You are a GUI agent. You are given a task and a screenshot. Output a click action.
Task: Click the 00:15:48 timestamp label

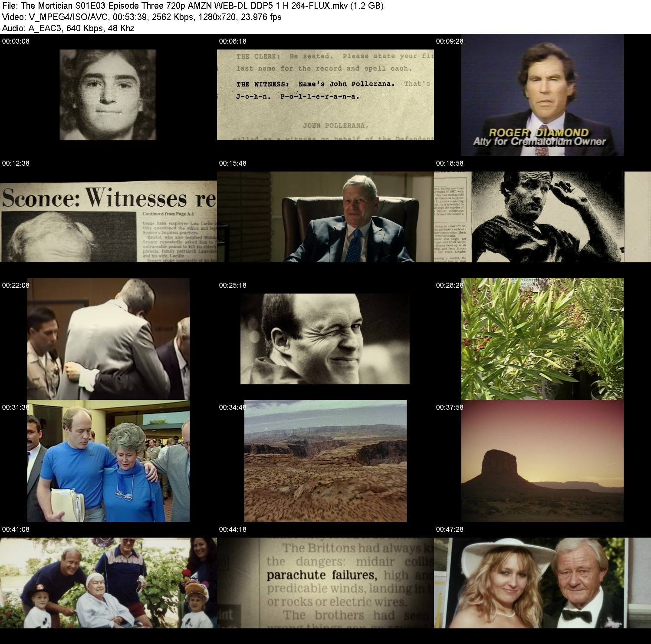(233, 163)
